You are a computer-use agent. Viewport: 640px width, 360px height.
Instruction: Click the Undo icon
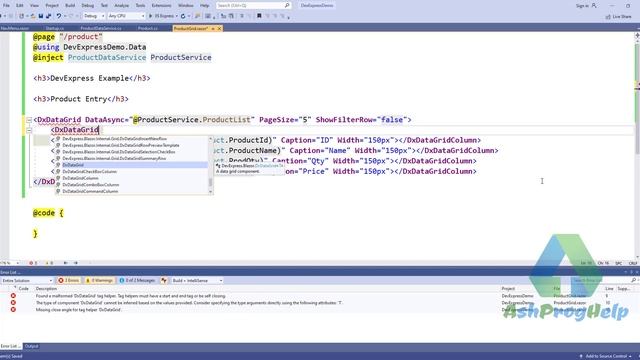[x=59, y=16]
